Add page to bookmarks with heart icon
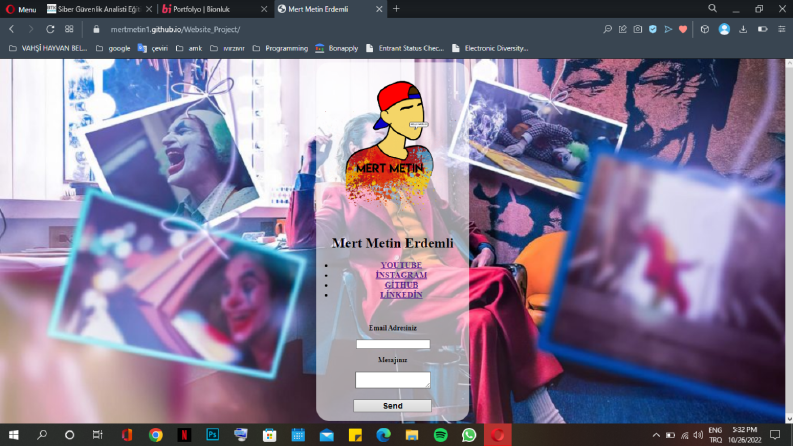The width and height of the screenshot is (793, 446). [x=683, y=29]
